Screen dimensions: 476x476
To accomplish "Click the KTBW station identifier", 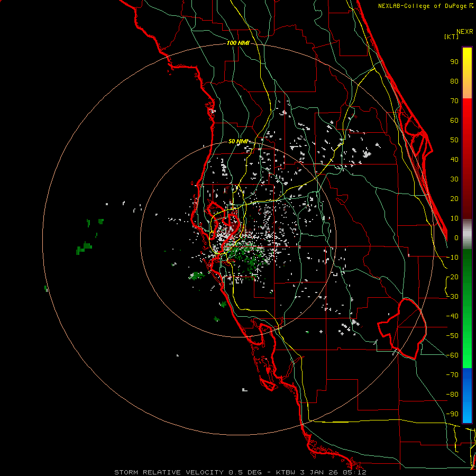I will (x=286, y=472).
